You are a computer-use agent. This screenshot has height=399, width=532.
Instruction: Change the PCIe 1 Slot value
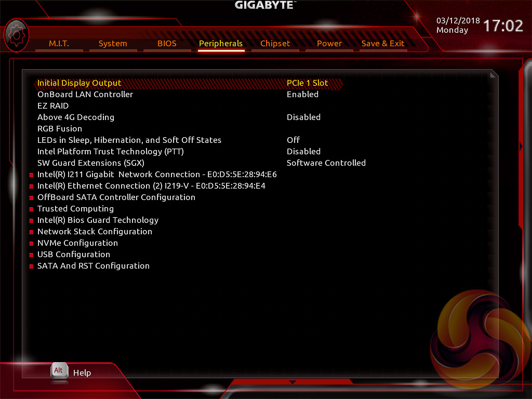pyautogui.click(x=308, y=83)
